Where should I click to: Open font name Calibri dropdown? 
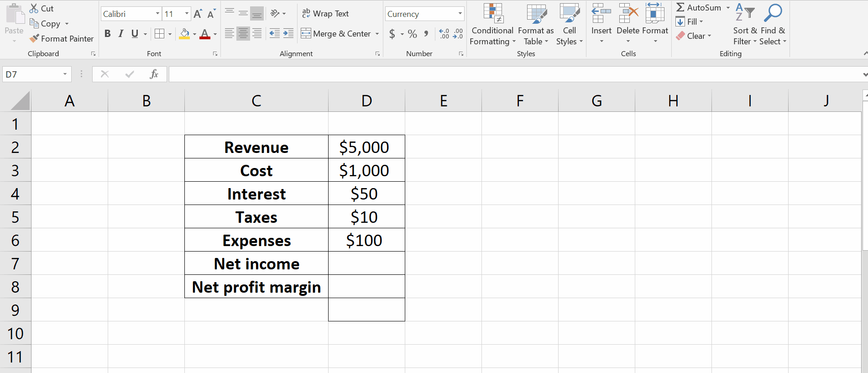pyautogui.click(x=157, y=14)
